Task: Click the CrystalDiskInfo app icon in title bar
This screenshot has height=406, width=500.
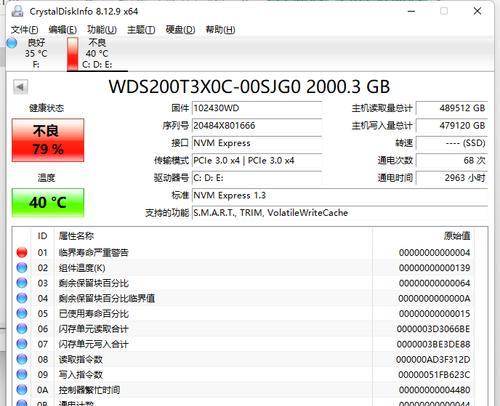Action: pyautogui.click(x=17, y=11)
